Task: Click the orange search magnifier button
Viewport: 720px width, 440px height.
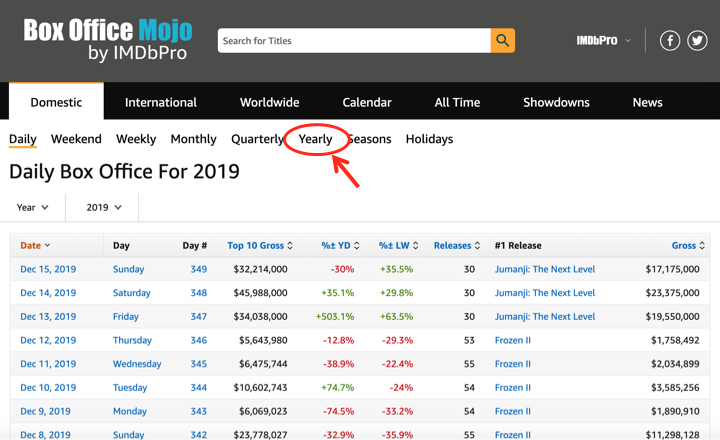Action: click(x=502, y=40)
